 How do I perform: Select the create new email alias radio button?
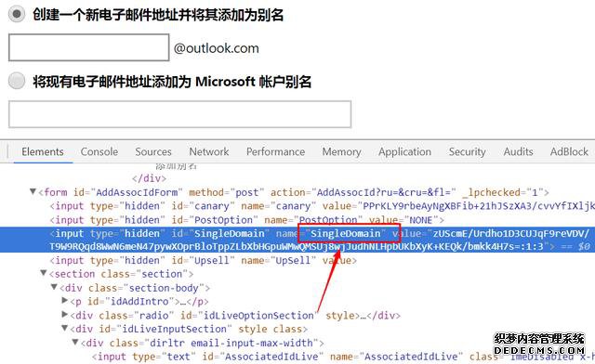click(17, 15)
